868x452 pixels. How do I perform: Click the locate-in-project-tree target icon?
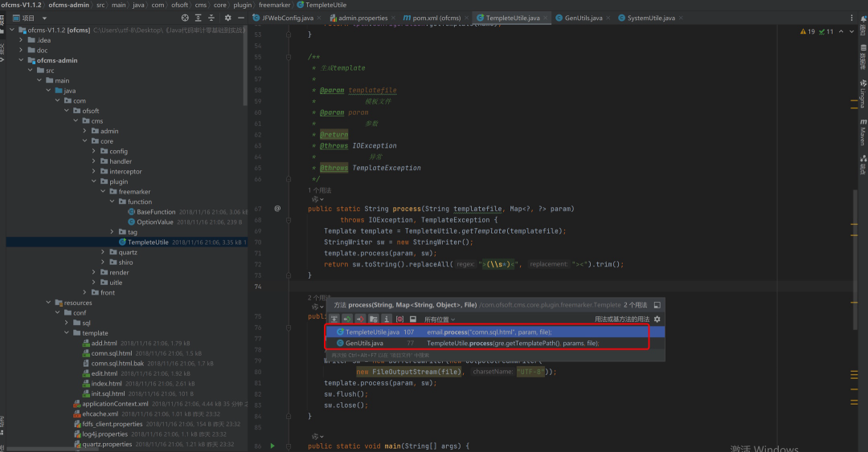click(185, 18)
